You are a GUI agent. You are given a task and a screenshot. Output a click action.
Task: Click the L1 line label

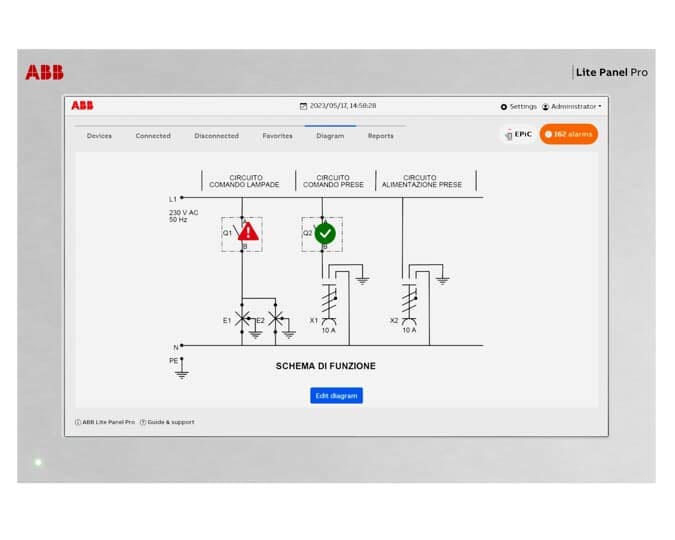[173, 199]
